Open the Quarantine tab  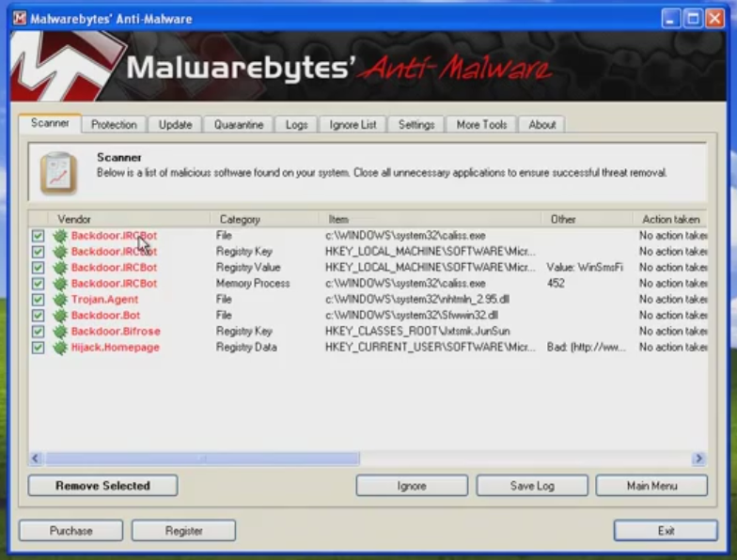pos(239,124)
